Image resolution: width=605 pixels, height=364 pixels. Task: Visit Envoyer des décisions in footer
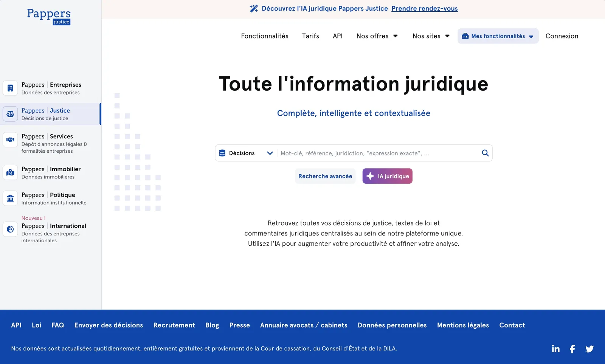[109, 325]
